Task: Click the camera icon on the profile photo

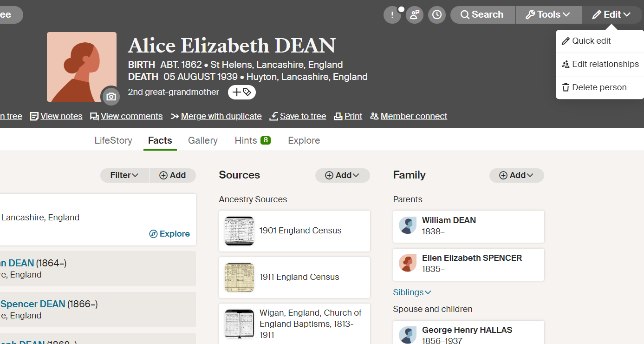Action: point(111,97)
